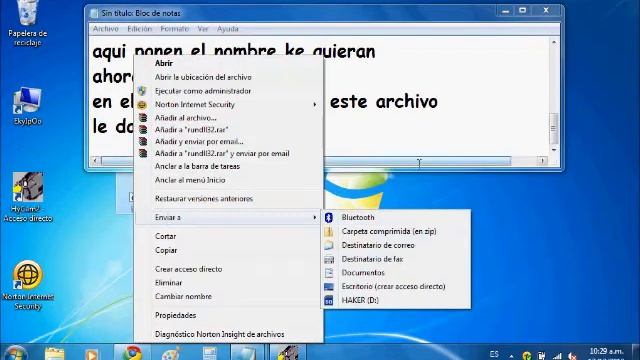Viewport: 640px width, 360px height.
Task: Click the volume icon in system tray
Action: (x=572, y=356)
